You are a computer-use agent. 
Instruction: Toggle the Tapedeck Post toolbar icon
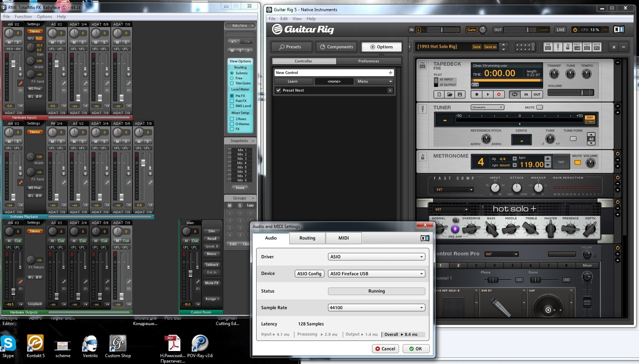pyautogui.click(x=587, y=47)
